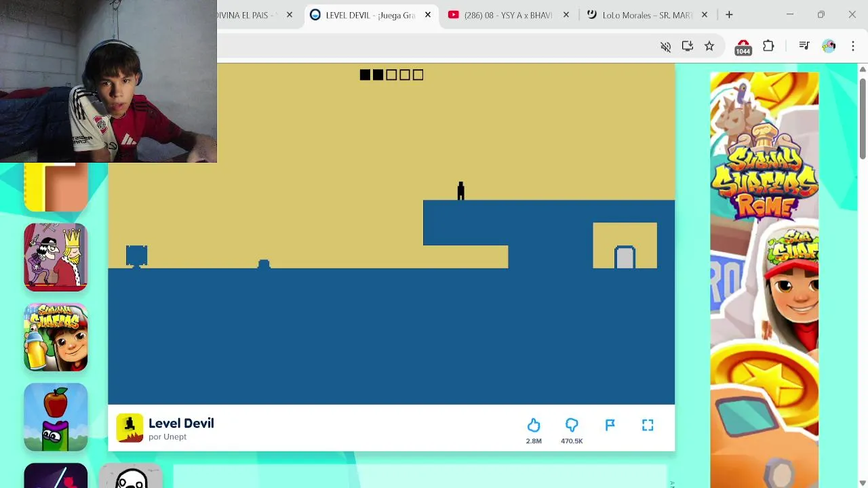Click the exit door in the game
The width and height of the screenshot is (868, 488).
coord(625,257)
